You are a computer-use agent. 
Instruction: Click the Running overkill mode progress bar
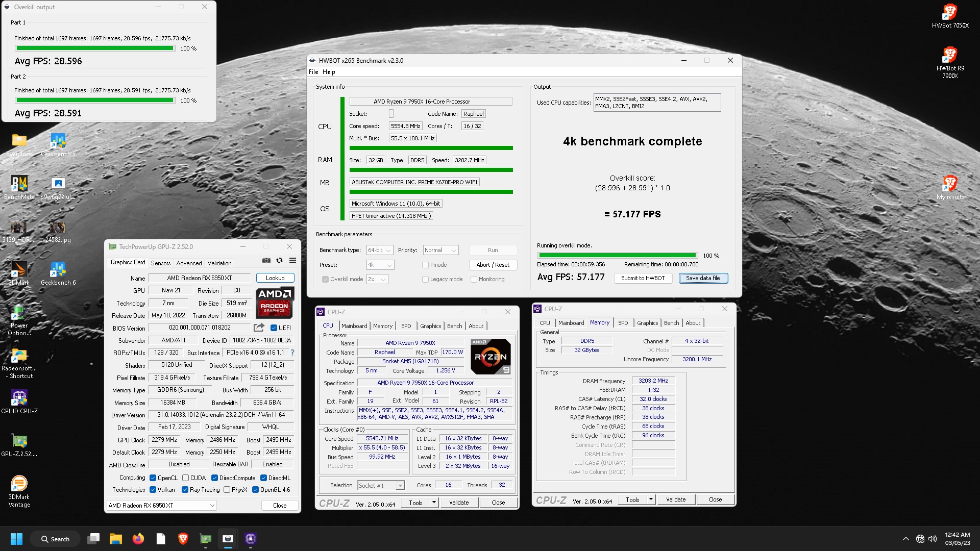tap(618, 256)
